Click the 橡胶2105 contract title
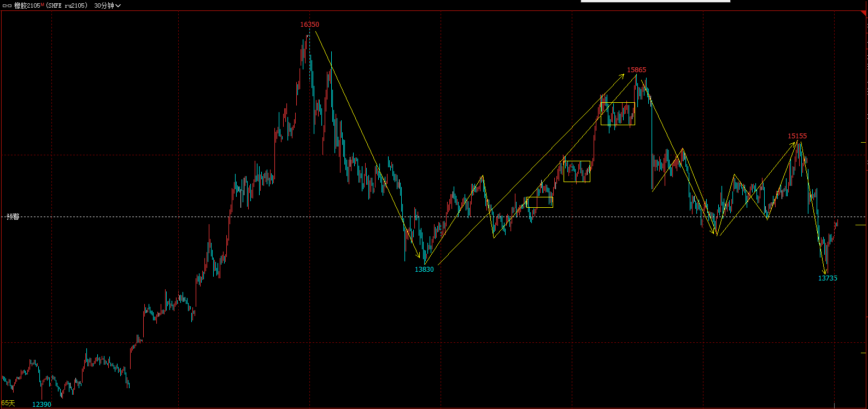The width and height of the screenshot is (868, 409). pyautogui.click(x=27, y=5)
